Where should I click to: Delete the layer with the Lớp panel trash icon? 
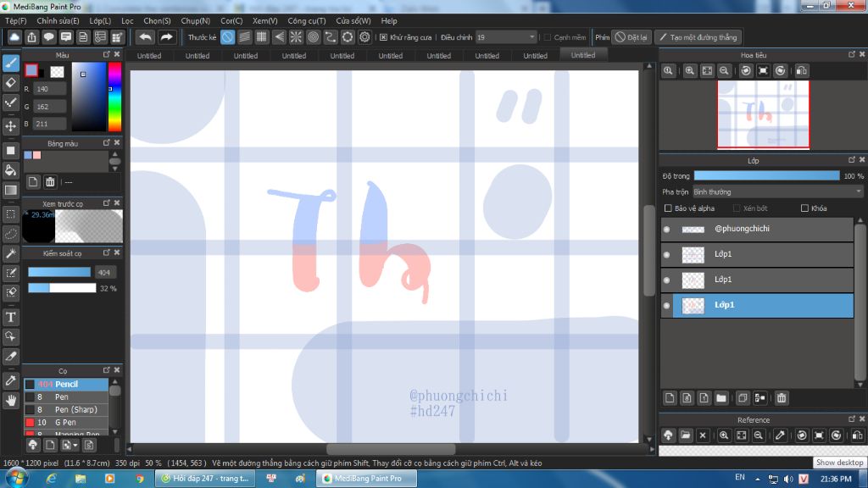click(x=781, y=398)
